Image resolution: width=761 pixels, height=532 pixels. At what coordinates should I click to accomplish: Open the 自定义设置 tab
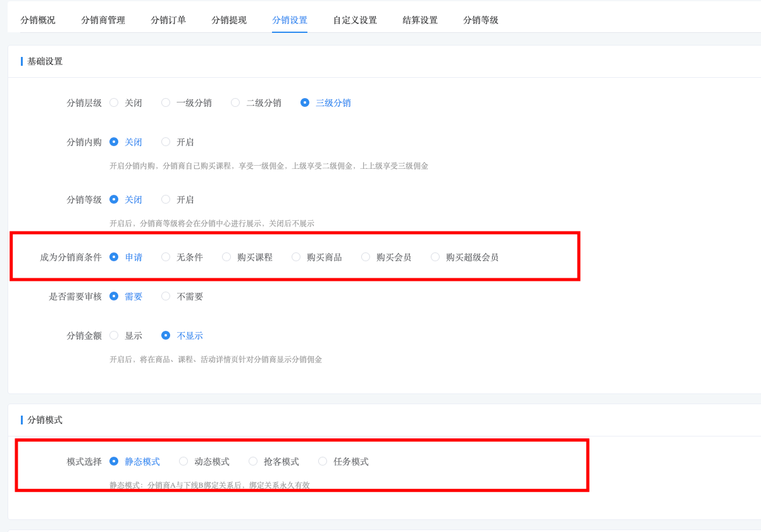(355, 20)
